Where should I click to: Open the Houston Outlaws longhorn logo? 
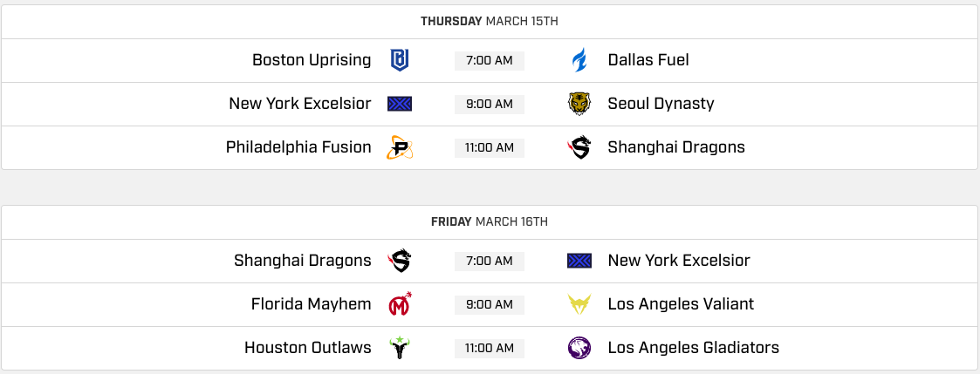click(400, 347)
